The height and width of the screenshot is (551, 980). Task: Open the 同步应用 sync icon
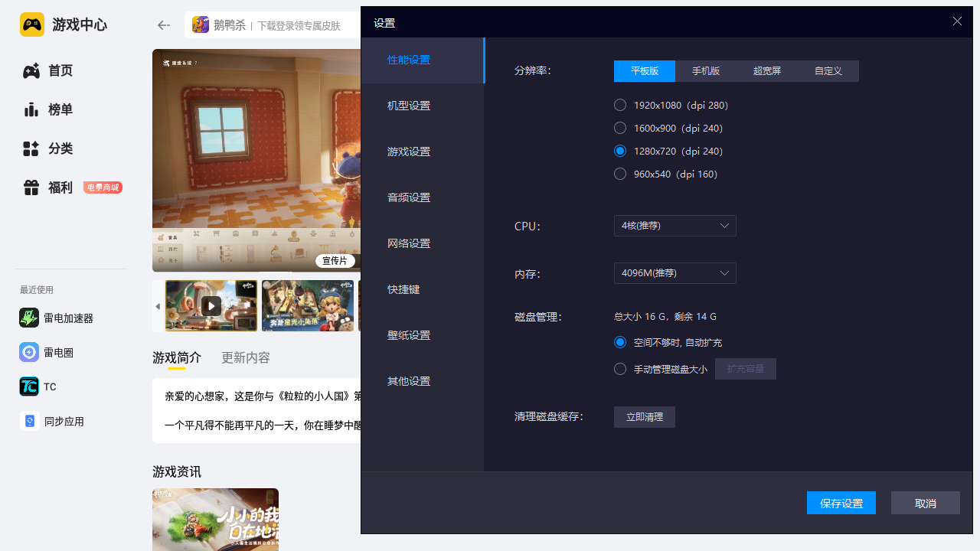29,422
